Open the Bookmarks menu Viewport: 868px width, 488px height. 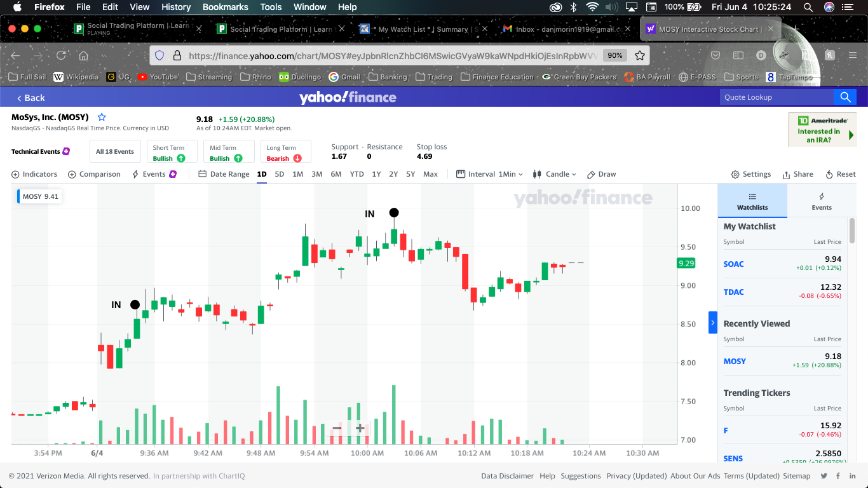click(x=225, y=7)
